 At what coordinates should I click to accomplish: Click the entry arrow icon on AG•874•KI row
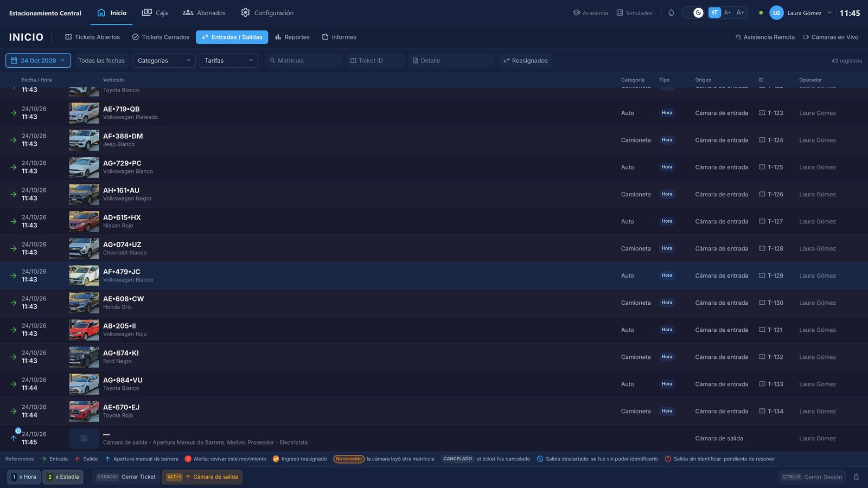click(14, 357)
